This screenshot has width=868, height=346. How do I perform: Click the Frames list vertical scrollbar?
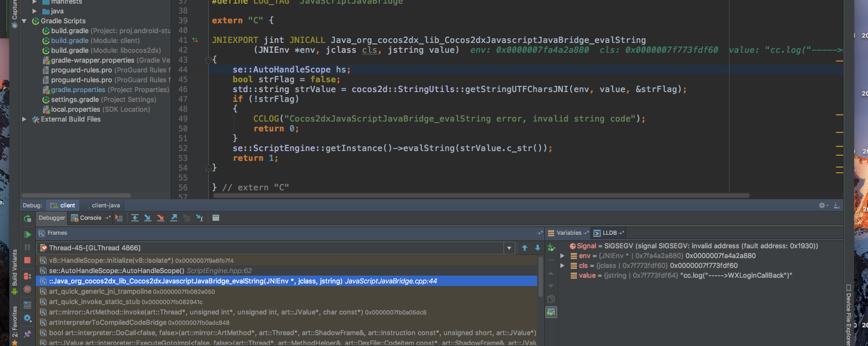point(541,276)
